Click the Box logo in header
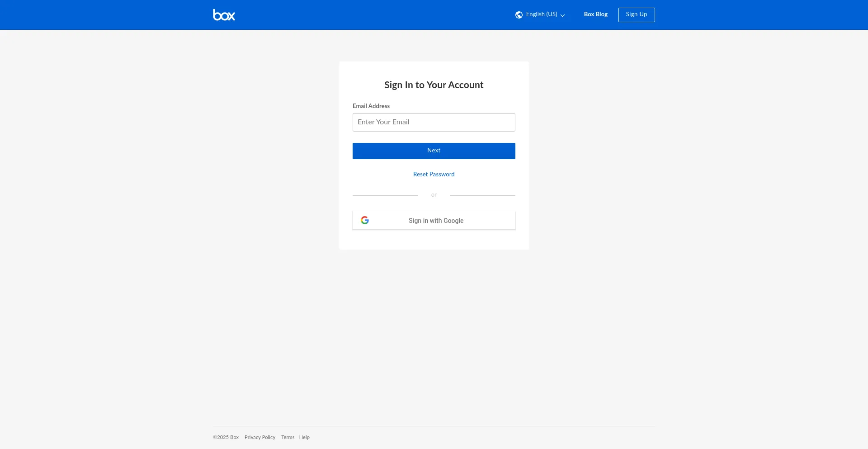 pos(224,15)
